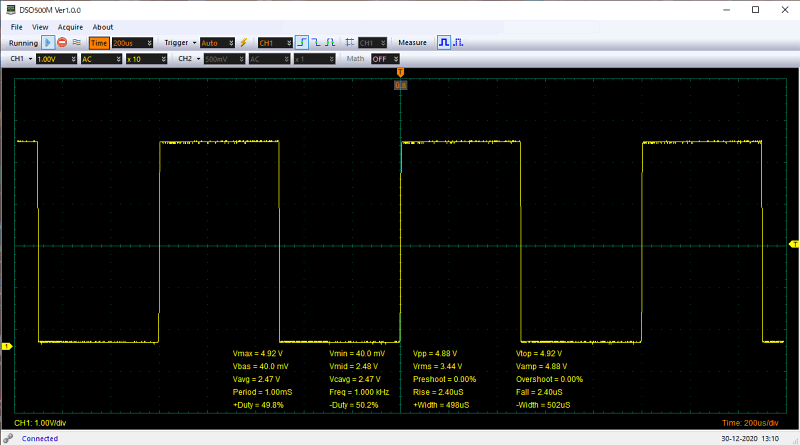
Task: Click the orange trigger position marker at top
Action: 400,73
